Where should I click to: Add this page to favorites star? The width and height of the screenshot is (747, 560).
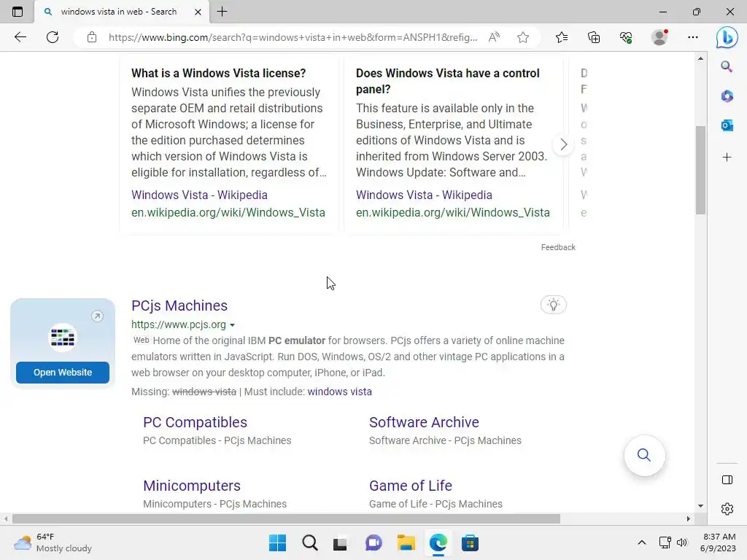(523, 37)
